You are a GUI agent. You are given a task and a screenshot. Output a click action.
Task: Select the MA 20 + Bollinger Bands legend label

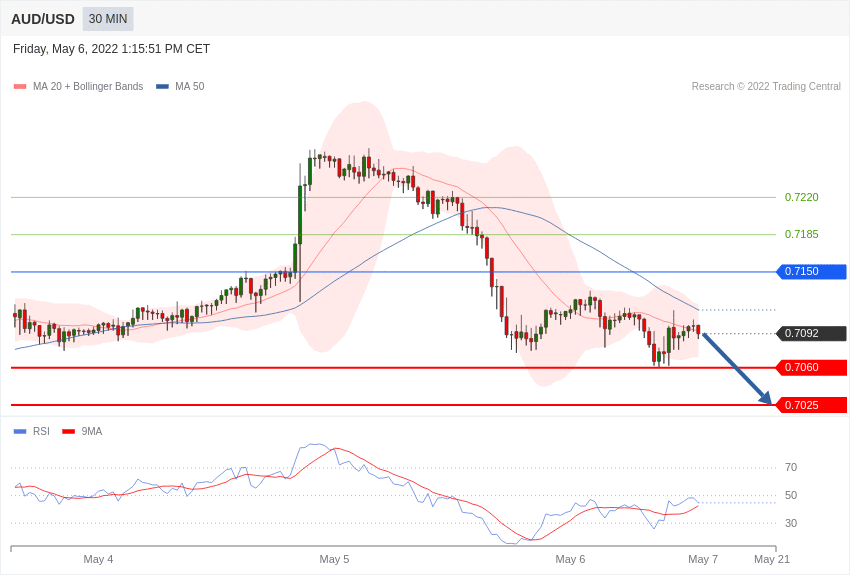click(88, 87)
